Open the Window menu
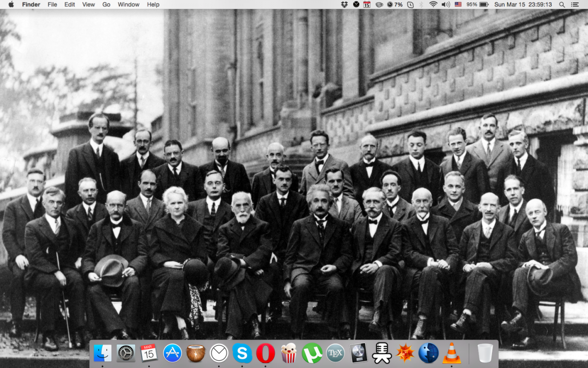 [128, 4]
